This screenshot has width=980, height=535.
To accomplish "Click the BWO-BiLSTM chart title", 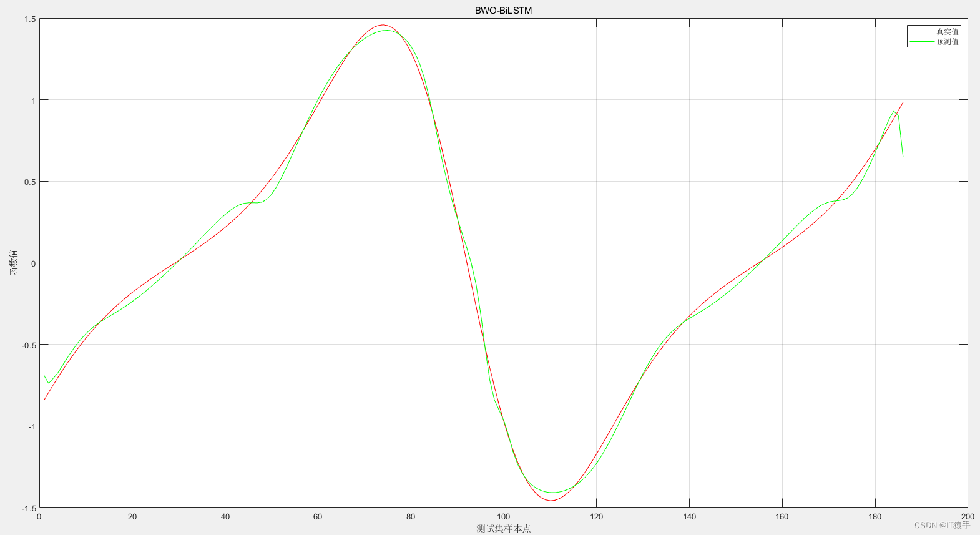I will pyautogui.click(x=503, y=11).
